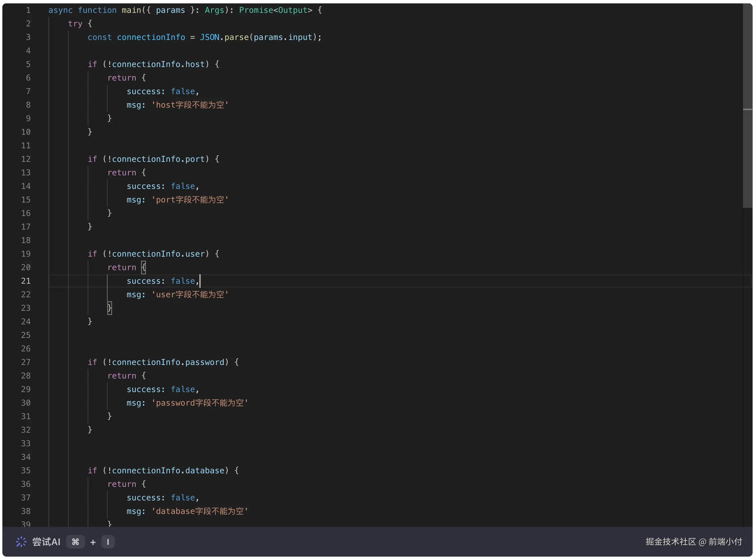Click line number 21 in gutter
The height and width of the screenshot is (560, 756).
26,281
